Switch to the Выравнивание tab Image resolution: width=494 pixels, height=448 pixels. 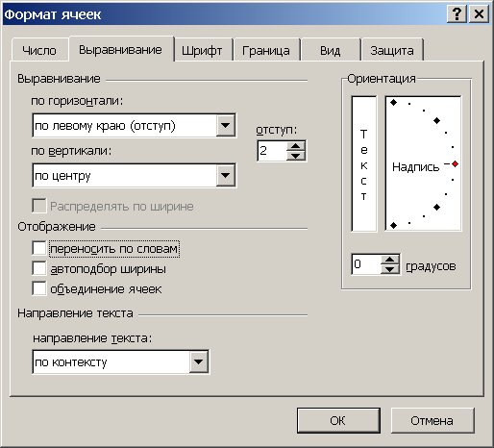pos(121,49)
